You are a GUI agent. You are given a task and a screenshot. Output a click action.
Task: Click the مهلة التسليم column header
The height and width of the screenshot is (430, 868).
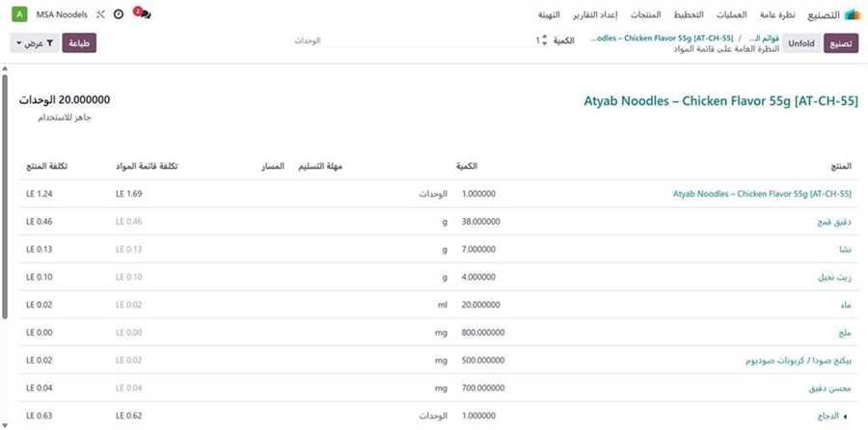click(x=320, y=166)
